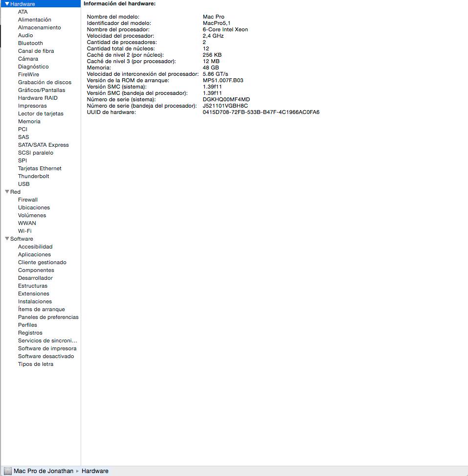Select SAS in the sidebar
The width and height of the screenshot is (468, 476).
pos(23,137)
